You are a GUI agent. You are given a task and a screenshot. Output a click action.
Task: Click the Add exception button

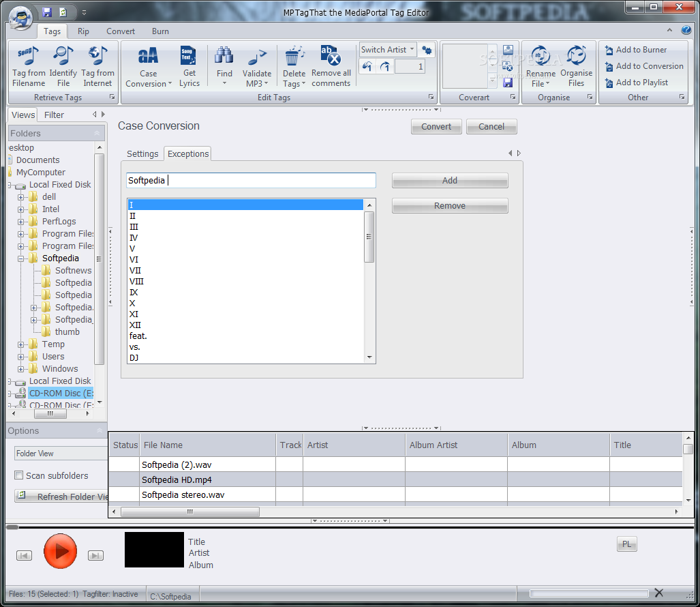click(450, 181)
